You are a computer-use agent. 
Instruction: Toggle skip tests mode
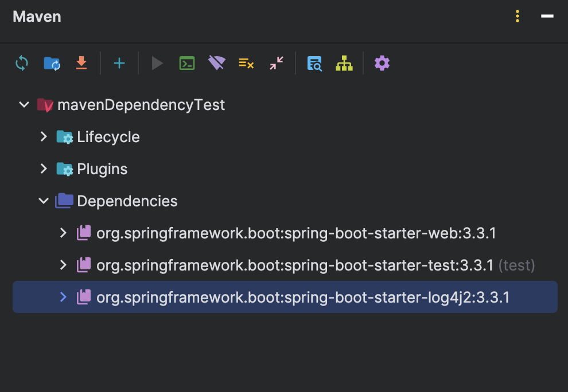click(x=246, y=64)
